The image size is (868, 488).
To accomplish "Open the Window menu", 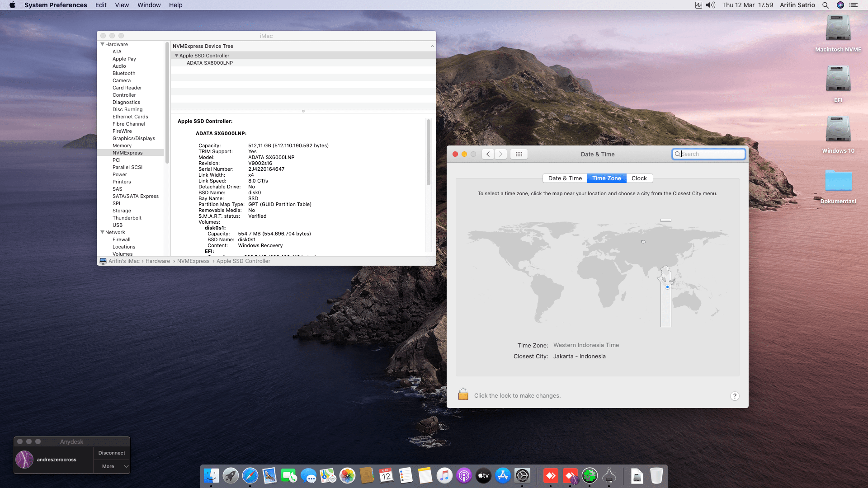I will [x=149, y=5].
